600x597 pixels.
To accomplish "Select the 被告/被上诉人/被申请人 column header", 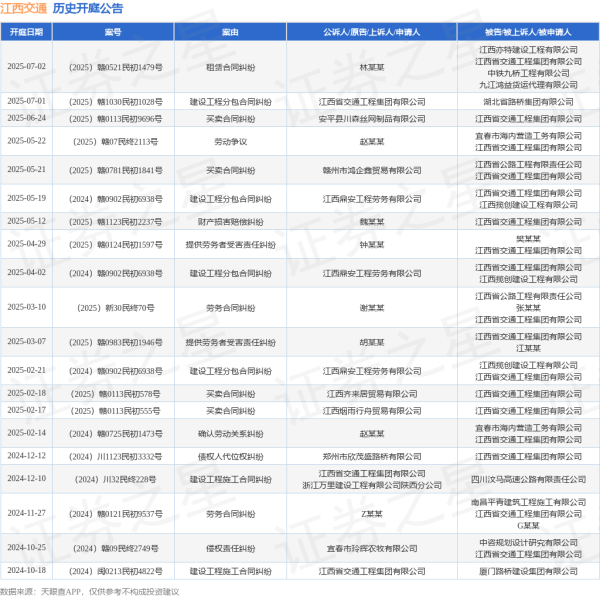I will 528,32.
